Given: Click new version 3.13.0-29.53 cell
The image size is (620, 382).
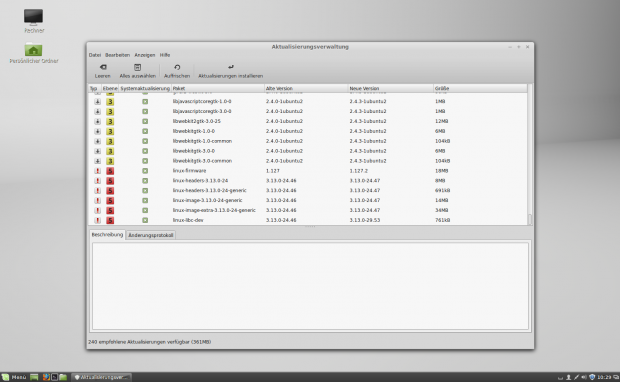Looking at the screenshot, I should [365, 220].
